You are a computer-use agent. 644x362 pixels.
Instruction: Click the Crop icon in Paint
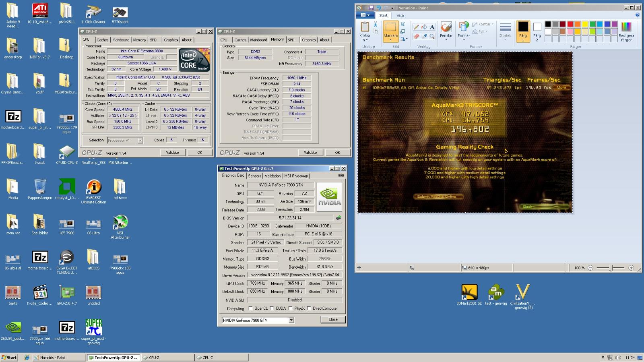402,24
